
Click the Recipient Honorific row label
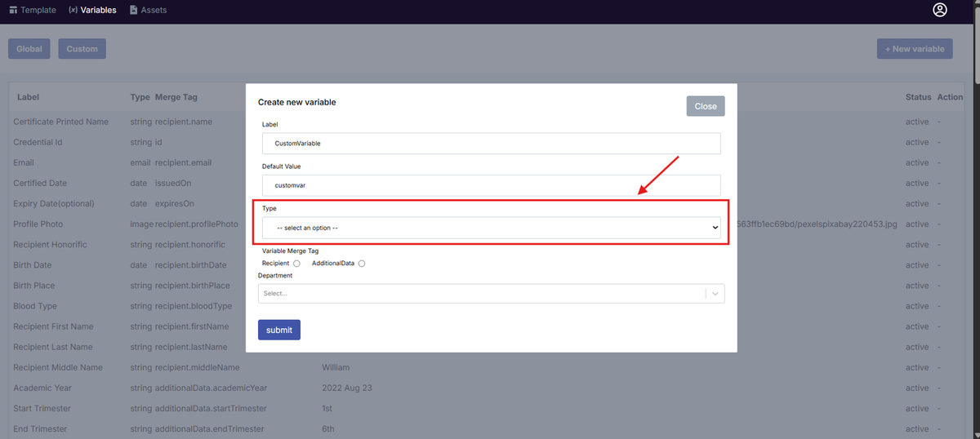pos(50,244)
